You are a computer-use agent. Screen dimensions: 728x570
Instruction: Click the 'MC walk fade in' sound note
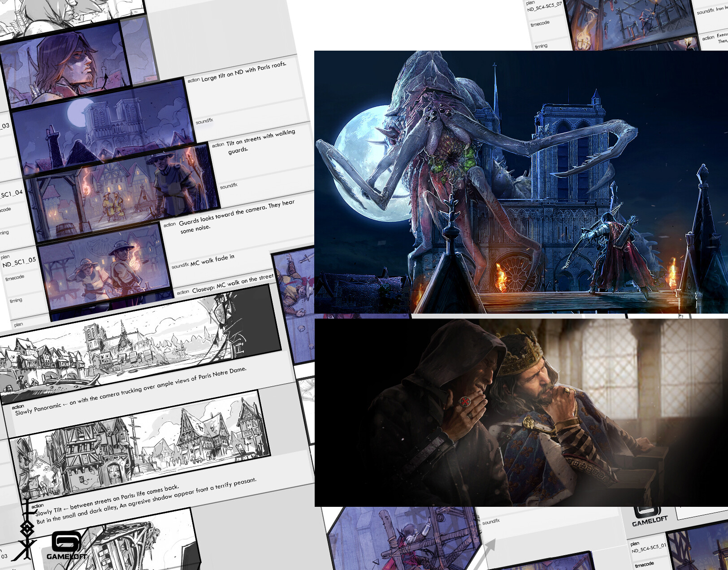(x=212, y=261)
